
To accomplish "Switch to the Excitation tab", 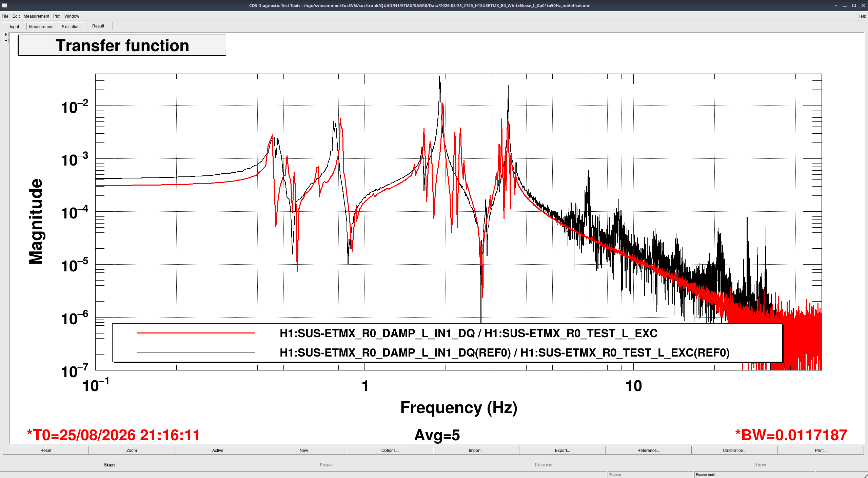I will pos(71,26).
